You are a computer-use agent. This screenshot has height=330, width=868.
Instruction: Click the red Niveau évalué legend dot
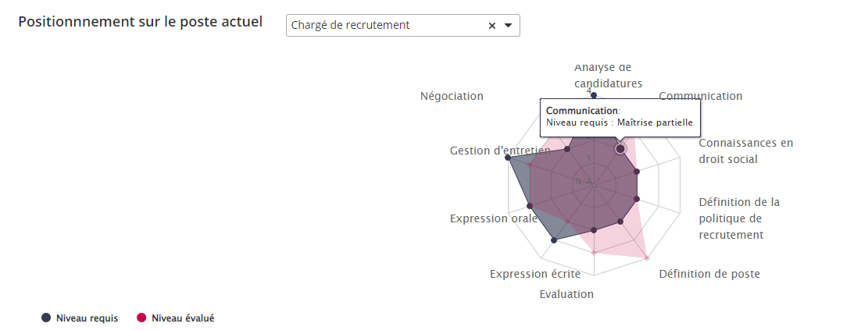pos(141,318)
